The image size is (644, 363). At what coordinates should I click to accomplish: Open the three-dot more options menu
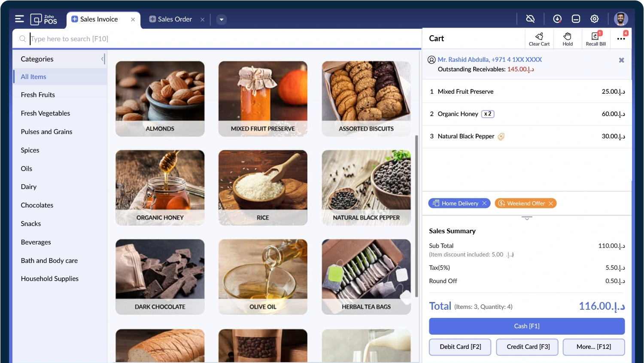[x=621, y=39]
